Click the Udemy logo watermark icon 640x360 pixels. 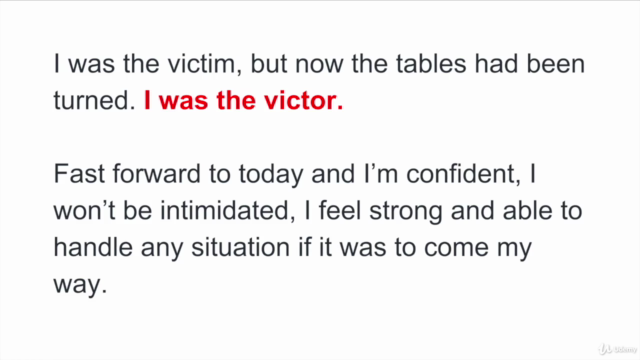pos(605,349)
